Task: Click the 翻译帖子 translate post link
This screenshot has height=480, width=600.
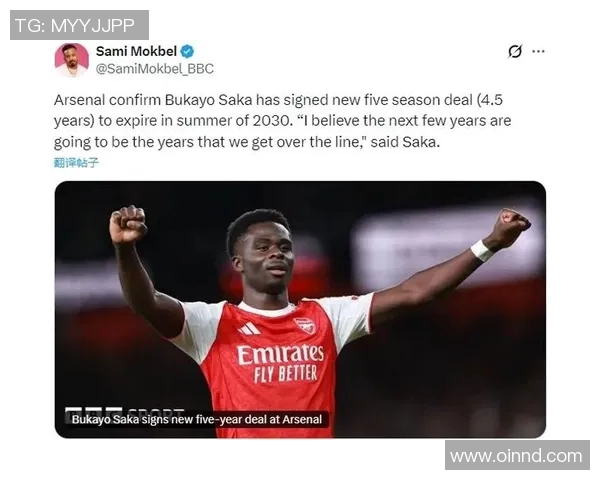Action: pos(76,163)
